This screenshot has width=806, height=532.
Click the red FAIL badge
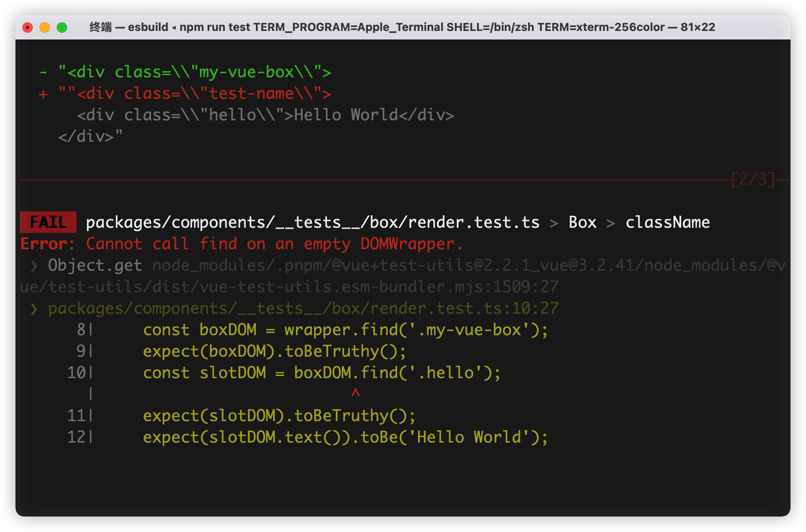pos(48,222)
